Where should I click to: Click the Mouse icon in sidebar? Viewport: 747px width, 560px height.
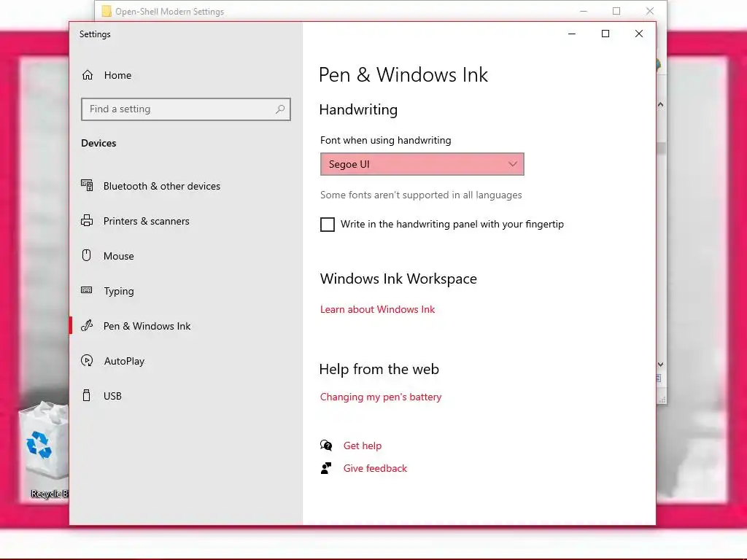click(x=86, y=255)
